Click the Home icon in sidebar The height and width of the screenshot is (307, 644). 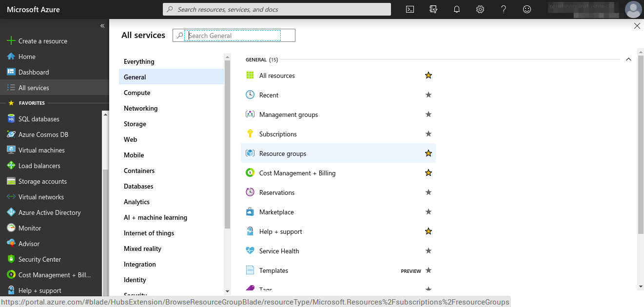coord(11,57)
